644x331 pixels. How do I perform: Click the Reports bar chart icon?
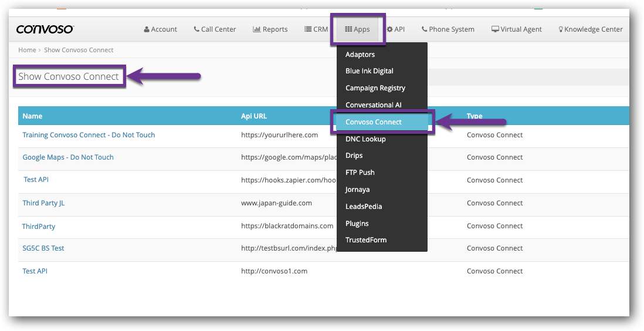click(x=257, y=29)
